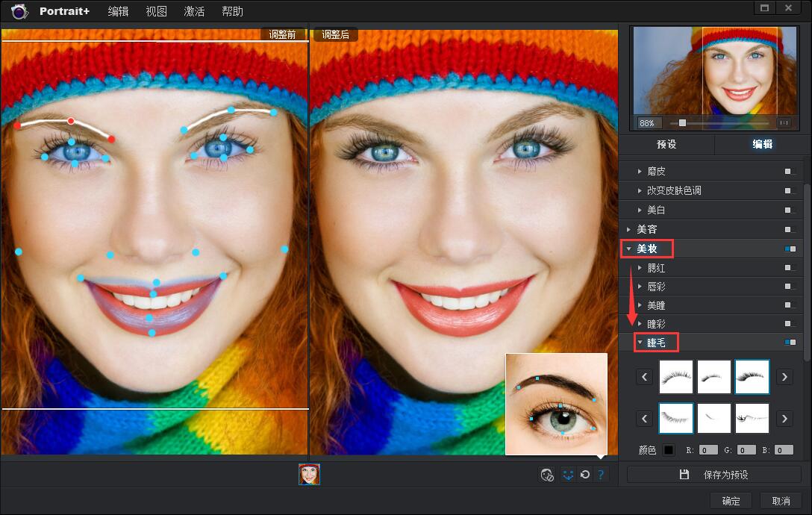Open the 编辑 menu
Image resolution: width=812 pixels, height=515 pixels.
point(118,11)
